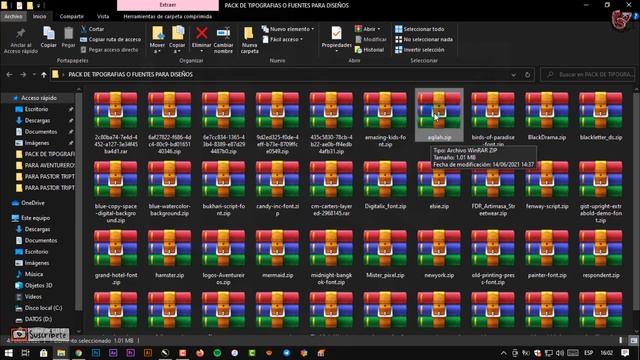
Task: Open the Fácil acceso dropdown
Action: 282,40
